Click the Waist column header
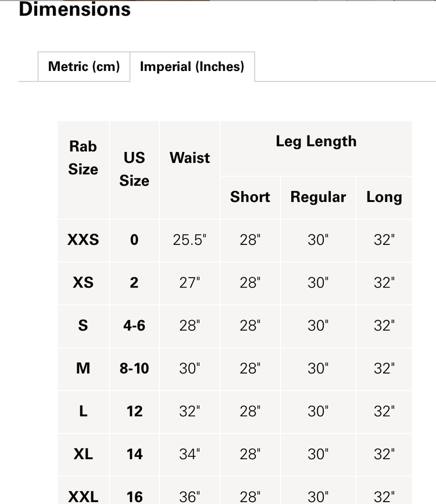The image size is (436, 504). click(x=189, y=158)
